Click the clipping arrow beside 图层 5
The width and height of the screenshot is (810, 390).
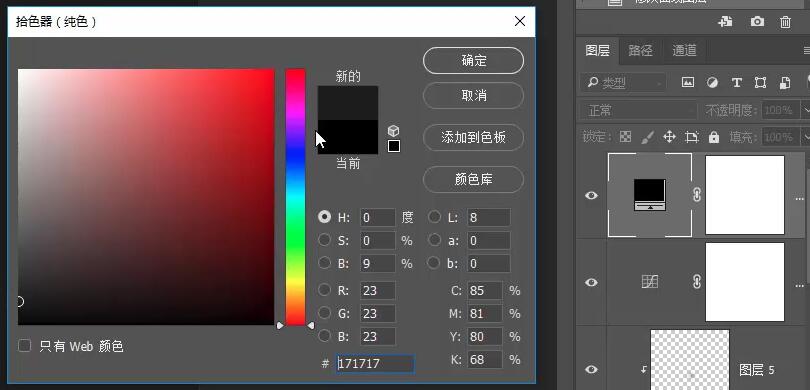(x=644, y=369)
